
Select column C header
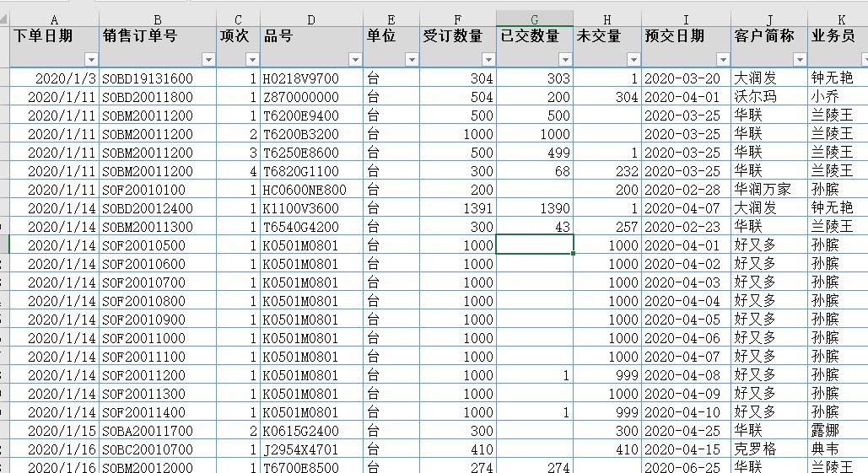(x=238, y=20)
